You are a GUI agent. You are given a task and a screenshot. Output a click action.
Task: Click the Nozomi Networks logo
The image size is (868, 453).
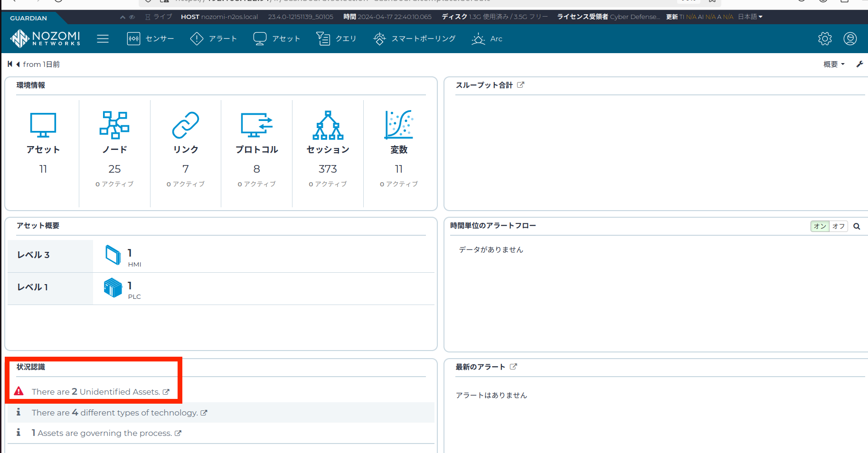pos(46,38)
